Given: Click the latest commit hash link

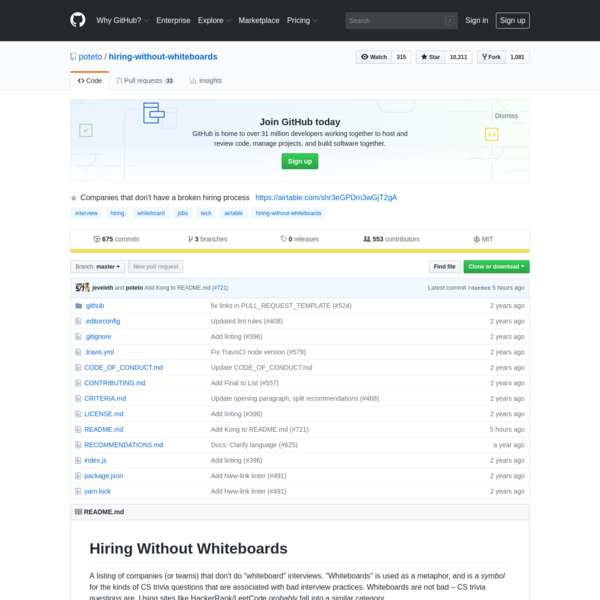Looking at the screenshot, I should point(479,288).
